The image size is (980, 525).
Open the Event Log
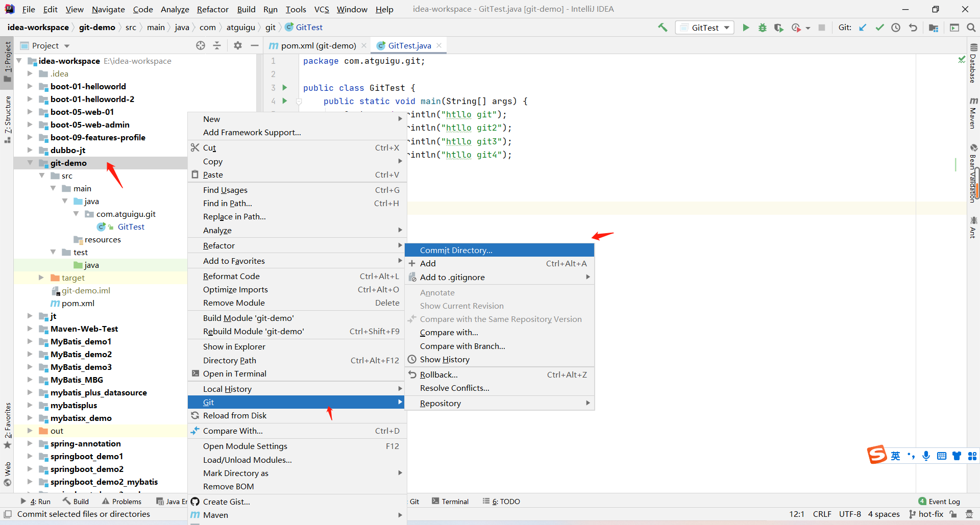[939, 502]
